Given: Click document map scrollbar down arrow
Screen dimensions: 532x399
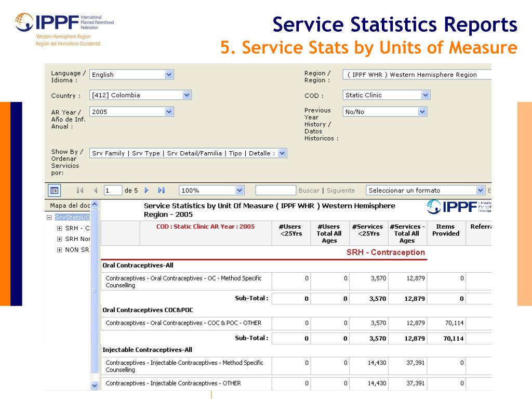Looking at the screenshot, I should [95, 385].
